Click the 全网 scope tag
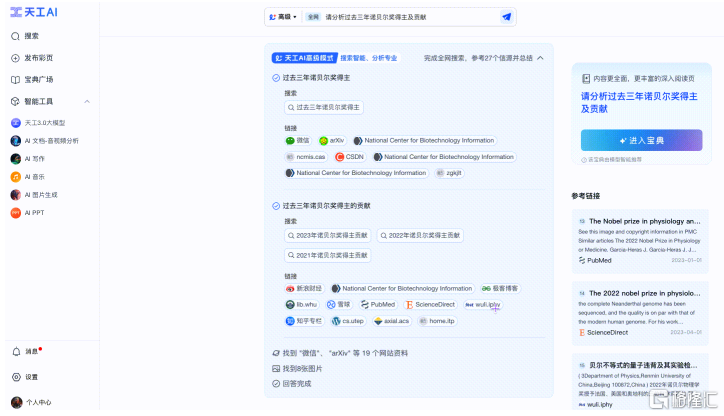Image resolution: width=724 pixels, height=416 pixels. point(313,17)
